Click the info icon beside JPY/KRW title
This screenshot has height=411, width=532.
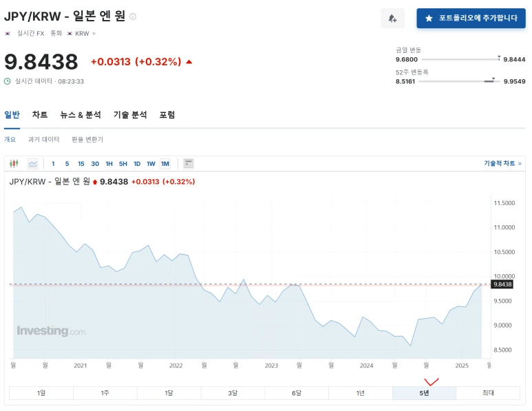pos(133,17)
